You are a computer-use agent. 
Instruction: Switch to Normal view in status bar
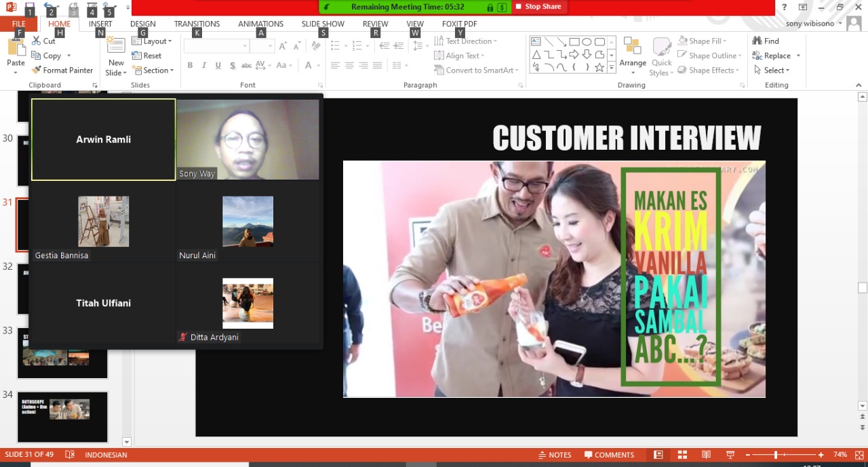click(x=658, y=455)
